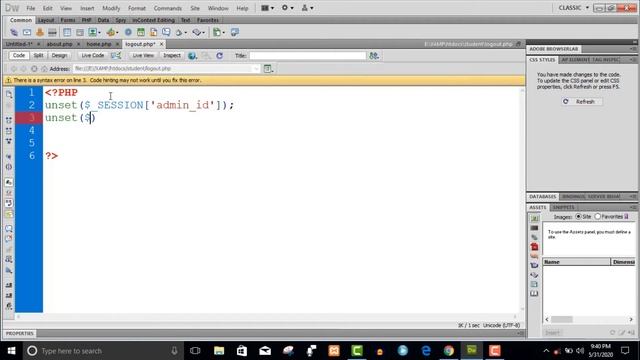Toggle Inspect mode

[x=172, y=56]
